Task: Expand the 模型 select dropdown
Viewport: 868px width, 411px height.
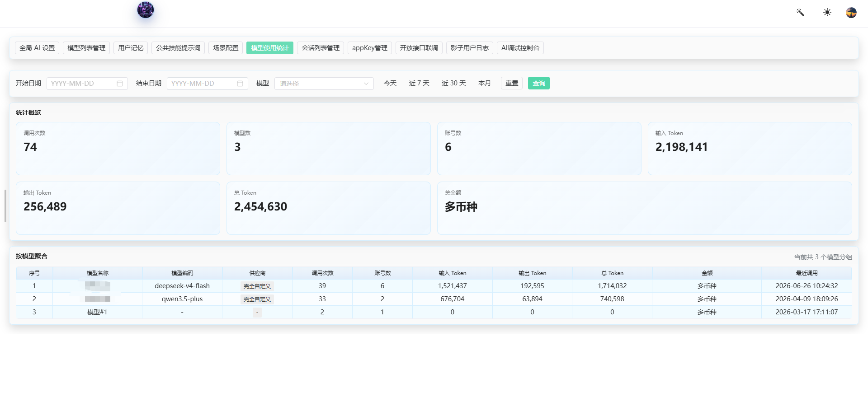Action: coord(324,84)
